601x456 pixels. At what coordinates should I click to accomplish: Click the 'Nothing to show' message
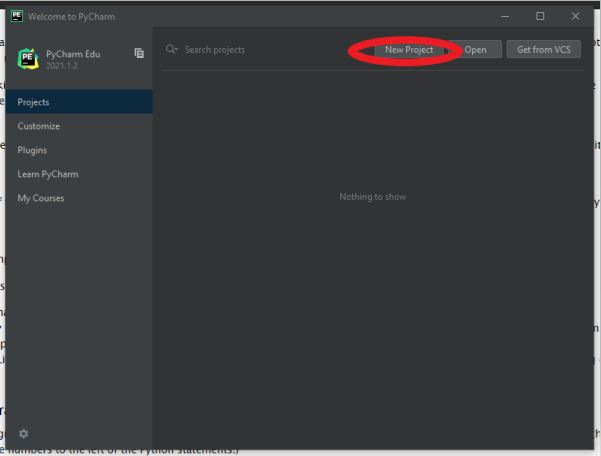coord(373,197)
